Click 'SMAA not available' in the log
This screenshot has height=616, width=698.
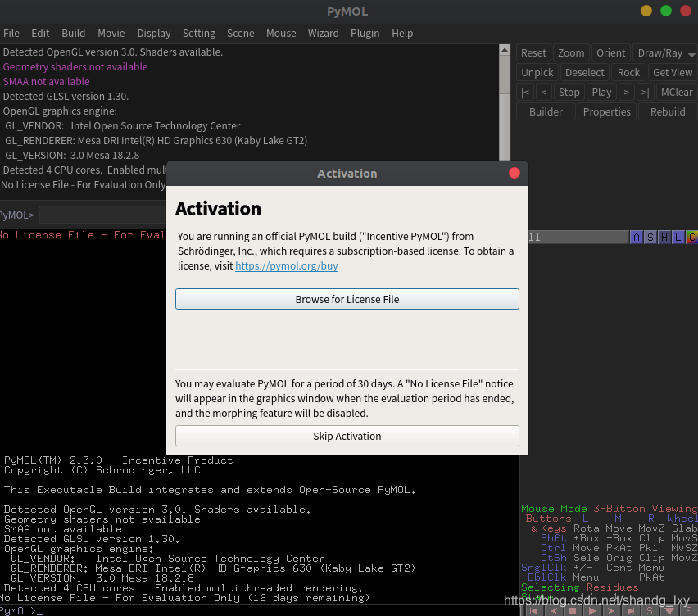47,81
